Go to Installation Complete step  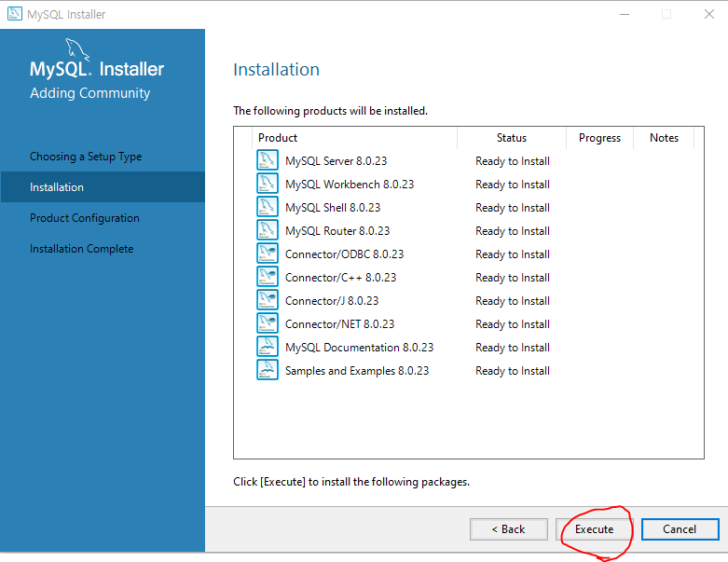pos(82,249)
